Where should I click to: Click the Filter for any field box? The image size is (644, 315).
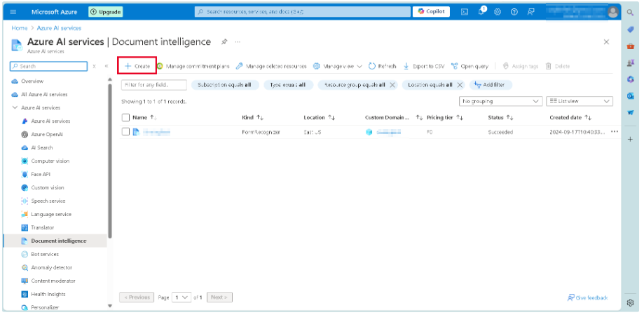tap(154, 85)
